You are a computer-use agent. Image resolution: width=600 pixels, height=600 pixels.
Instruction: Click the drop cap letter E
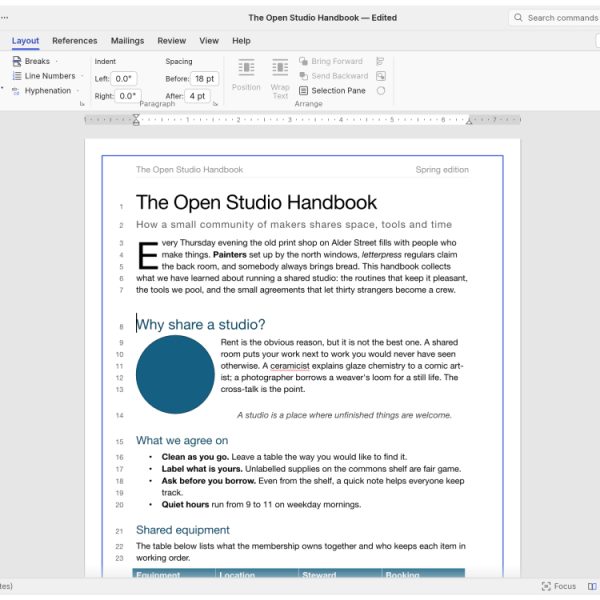pyautogui.click(x=148, y=255)
